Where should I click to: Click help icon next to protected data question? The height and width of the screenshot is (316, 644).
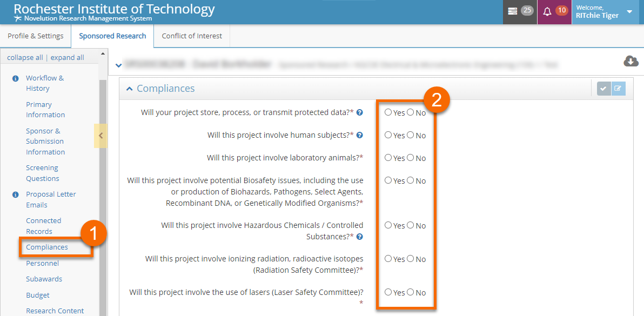[x=359, y=112]
